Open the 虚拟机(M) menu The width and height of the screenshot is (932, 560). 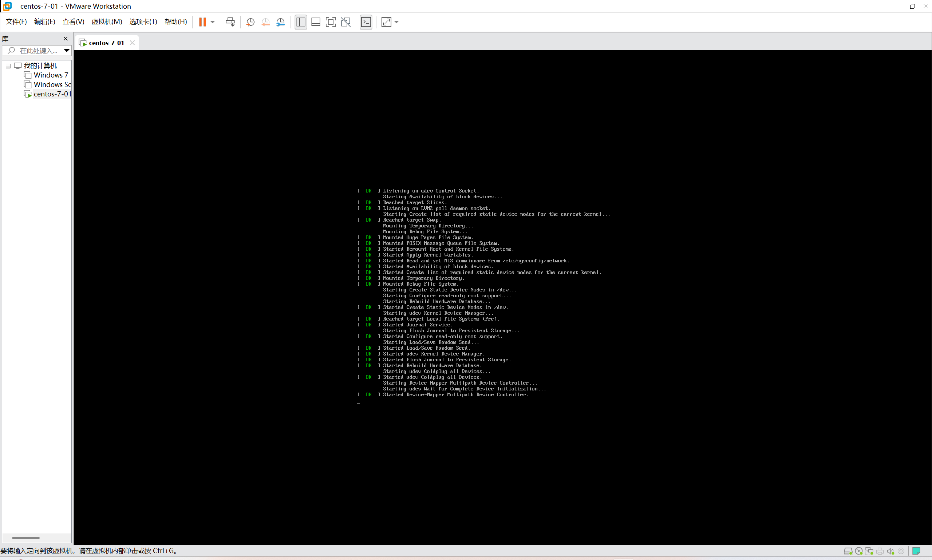pos(107,21)
